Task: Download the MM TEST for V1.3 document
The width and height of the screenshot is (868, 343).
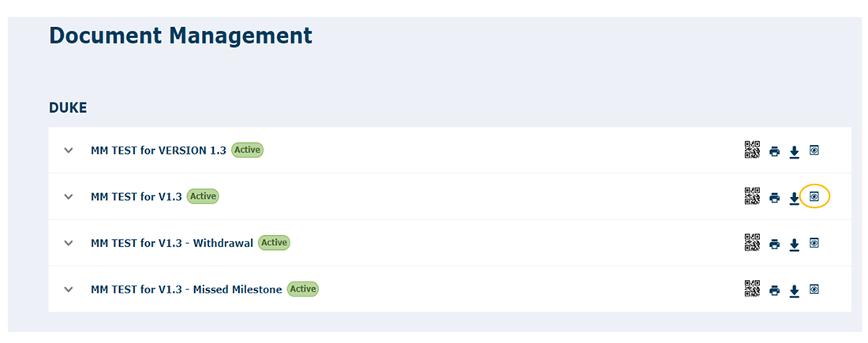Action: (x=795, y=198)
